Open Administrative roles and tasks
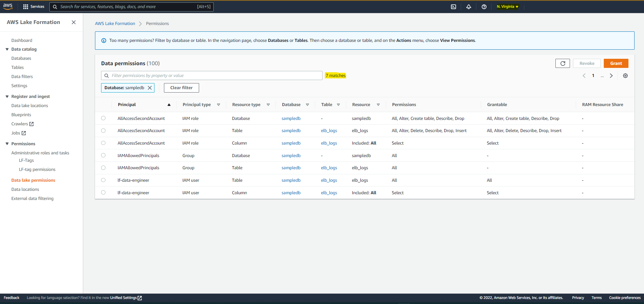 point(40,153)
